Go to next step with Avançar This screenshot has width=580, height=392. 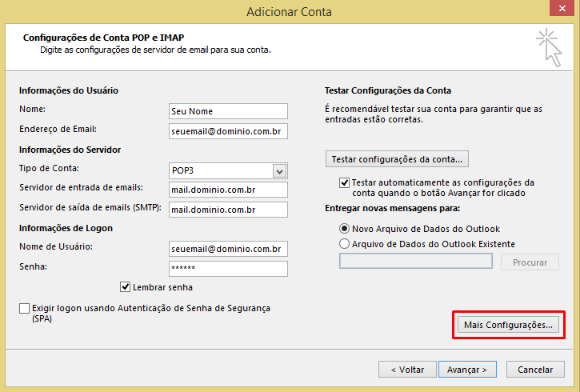click(x=467, y=370)
